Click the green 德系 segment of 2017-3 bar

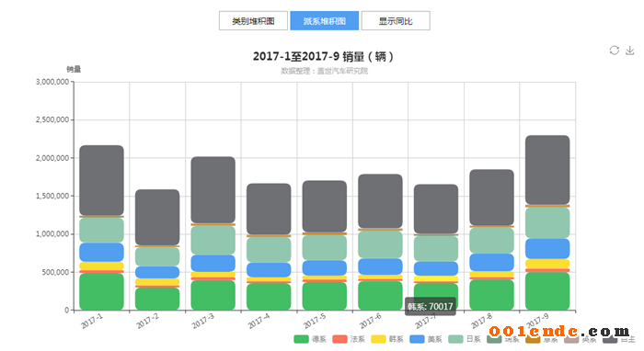coord(213,295)
